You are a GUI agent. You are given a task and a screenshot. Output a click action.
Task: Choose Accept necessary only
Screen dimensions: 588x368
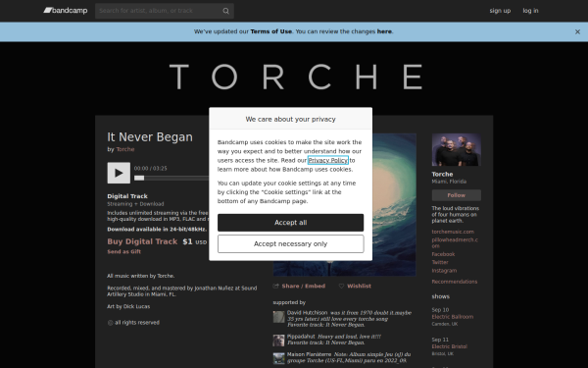(291, 244)
